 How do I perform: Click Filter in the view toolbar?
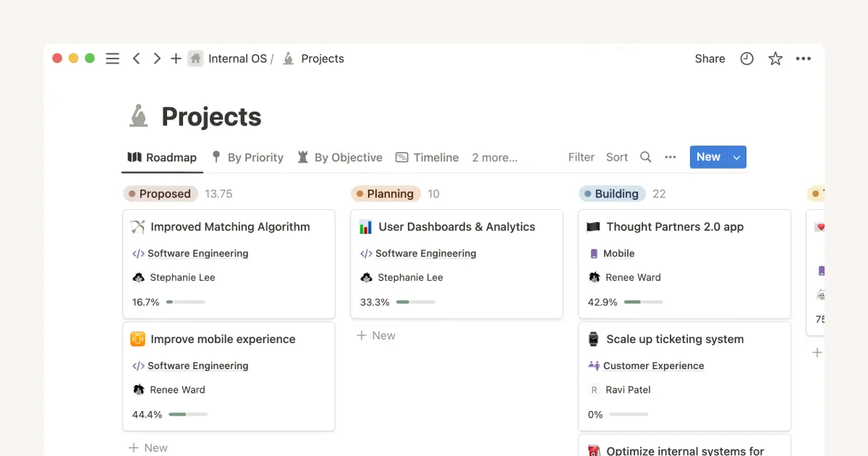click(581, 157)
